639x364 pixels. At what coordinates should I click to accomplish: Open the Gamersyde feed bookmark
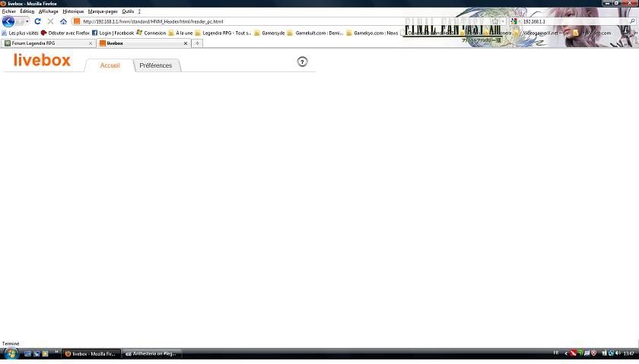pos(269,33)
